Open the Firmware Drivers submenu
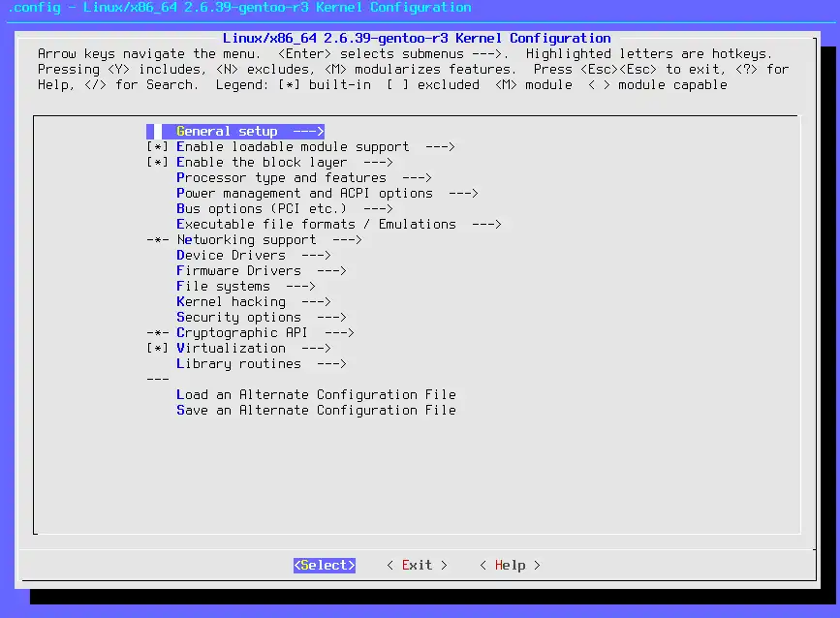 tap(262, 271)
